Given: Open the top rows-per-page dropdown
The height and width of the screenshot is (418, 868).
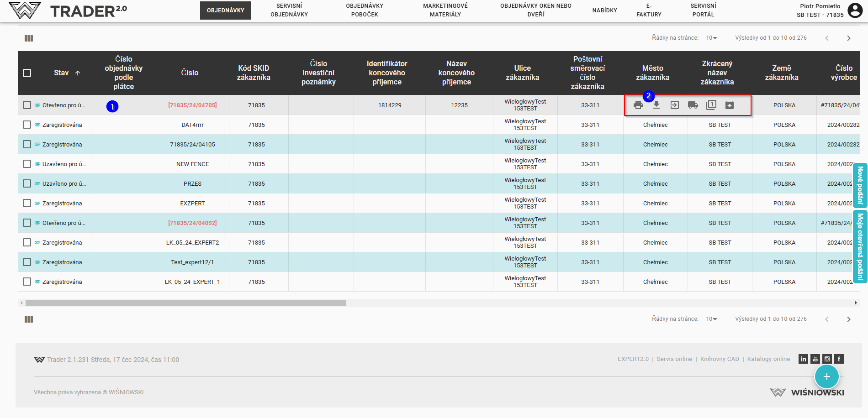Looking at the screenshot, I should (711, 38).
